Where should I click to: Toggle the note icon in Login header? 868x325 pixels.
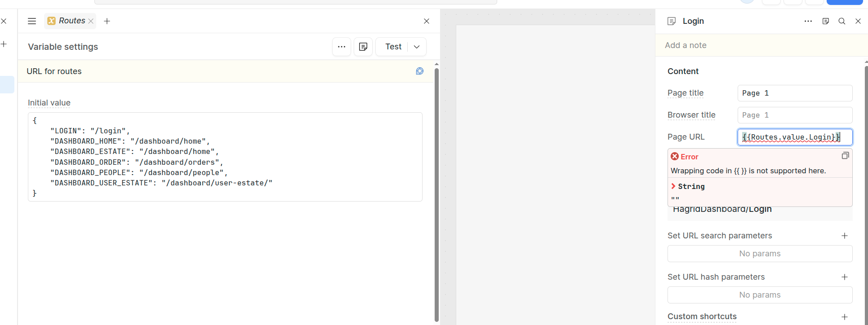(826, 21)
